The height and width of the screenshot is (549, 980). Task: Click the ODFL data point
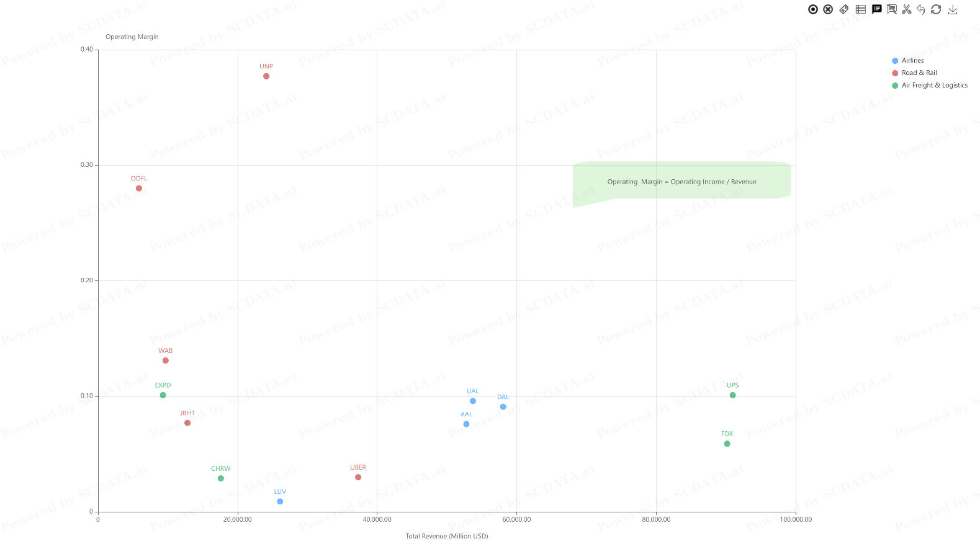tap(139, 189)
